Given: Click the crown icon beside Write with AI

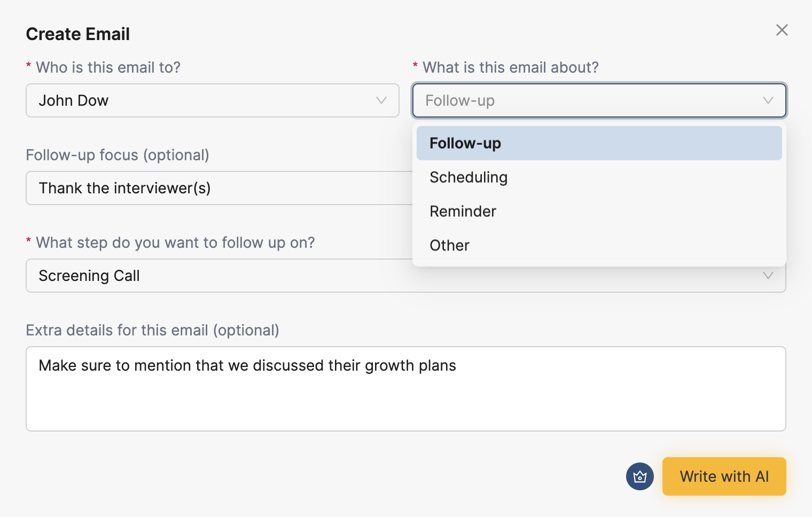Looking at the screenshot, I should [x=639, y=476].
